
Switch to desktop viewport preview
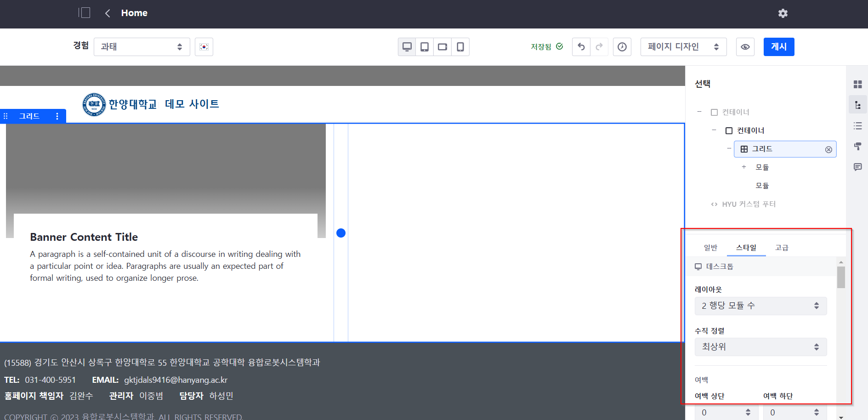point(407,47)
